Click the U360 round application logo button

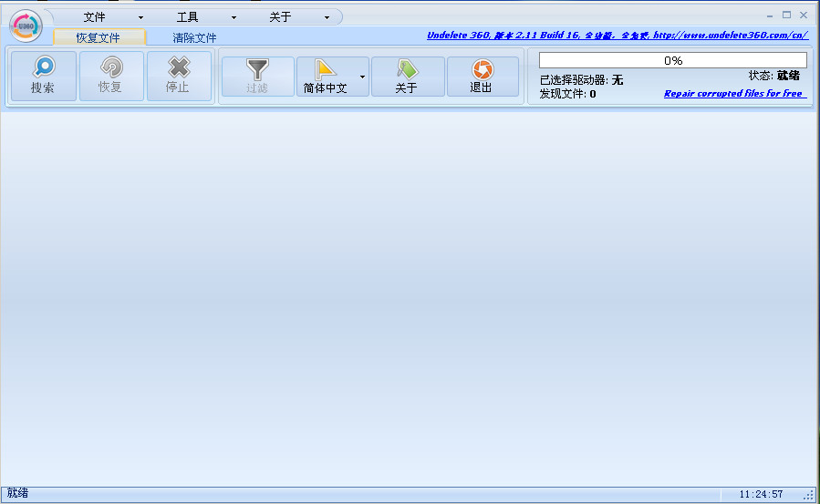(26, 26)
